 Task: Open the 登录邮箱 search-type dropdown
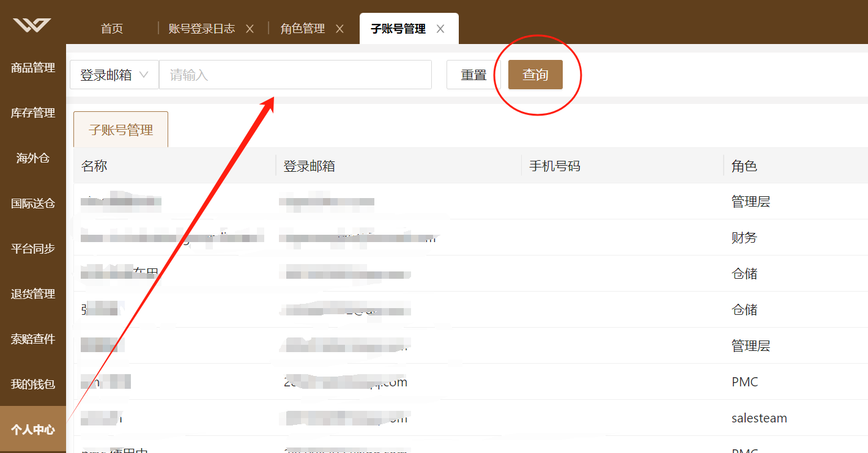tap(114, 75)
